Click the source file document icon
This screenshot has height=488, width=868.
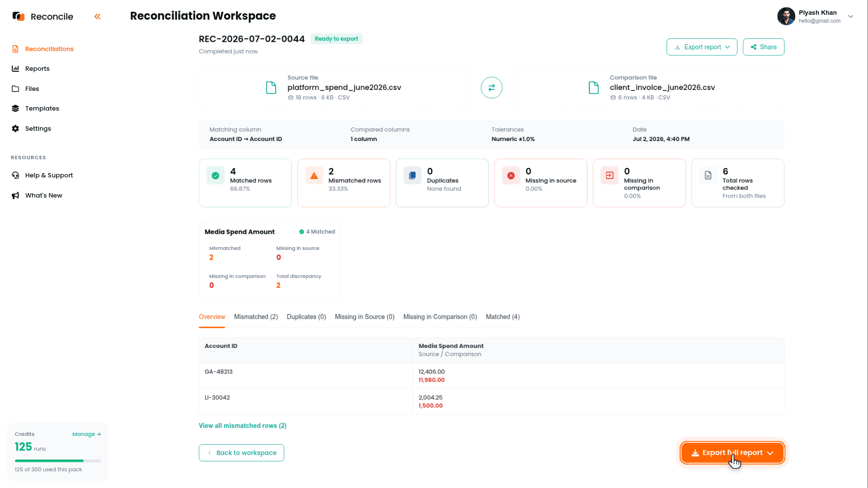271,88
